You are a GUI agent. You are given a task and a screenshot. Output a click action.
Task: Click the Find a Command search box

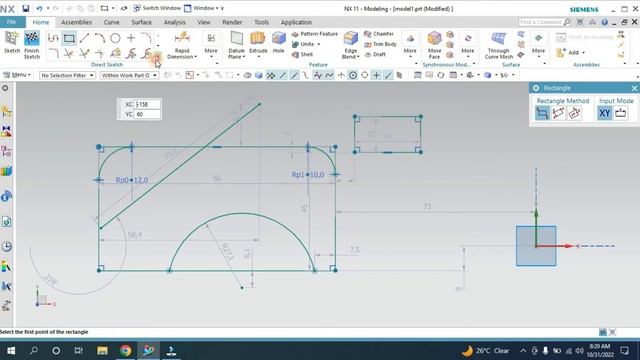(545, 22)
